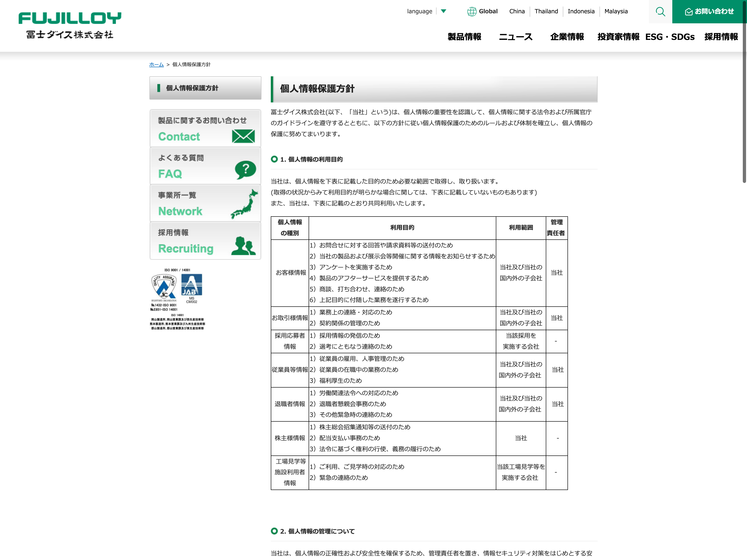Image resolution: width=747 pixels, height=560 pixels.
Task: Click the Global globe icon
Action: click(x=472, y=11)
